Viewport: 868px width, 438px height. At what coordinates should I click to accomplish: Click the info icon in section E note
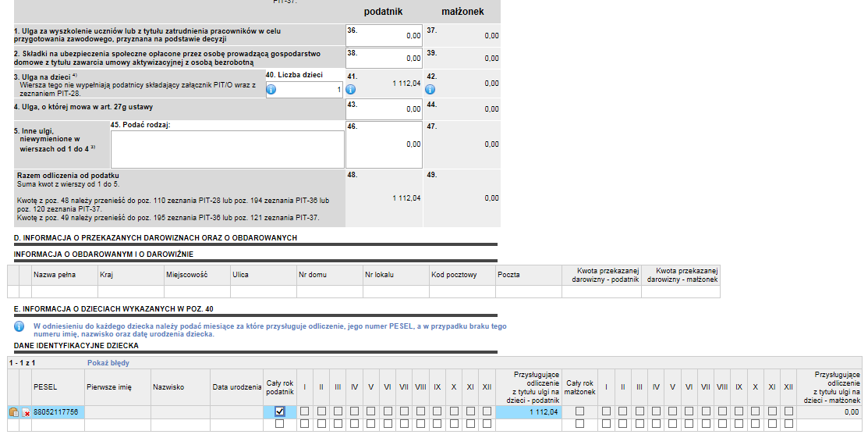(x=19, y=326)
